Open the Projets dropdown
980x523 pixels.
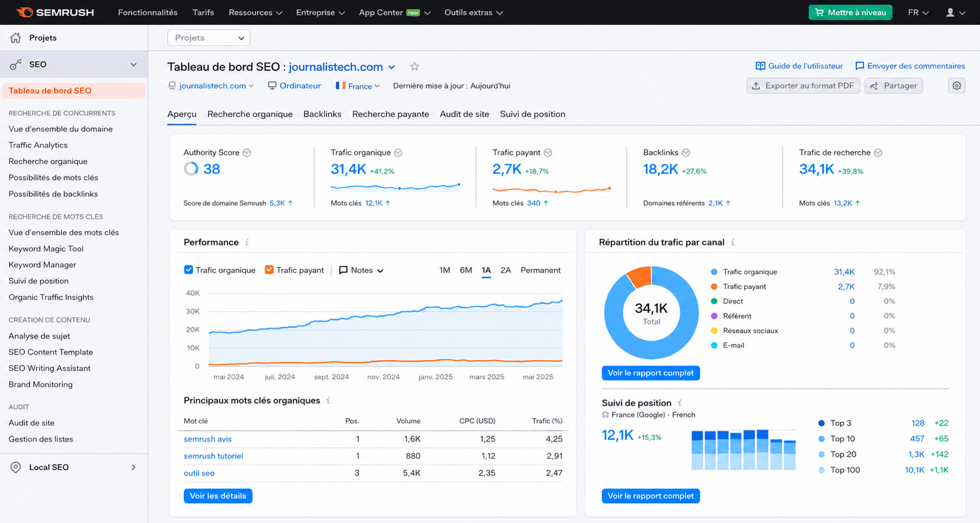click(209, 38)
